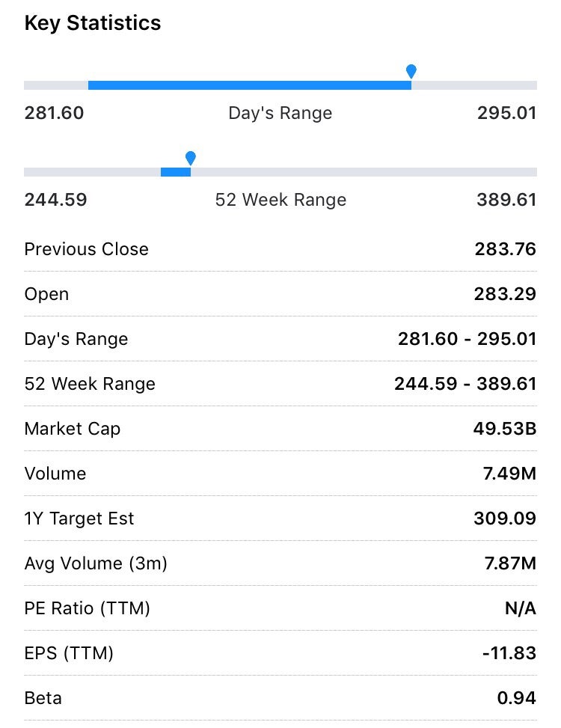
Task: Click the 52 week high value 389.61
Action: (506, 200)
